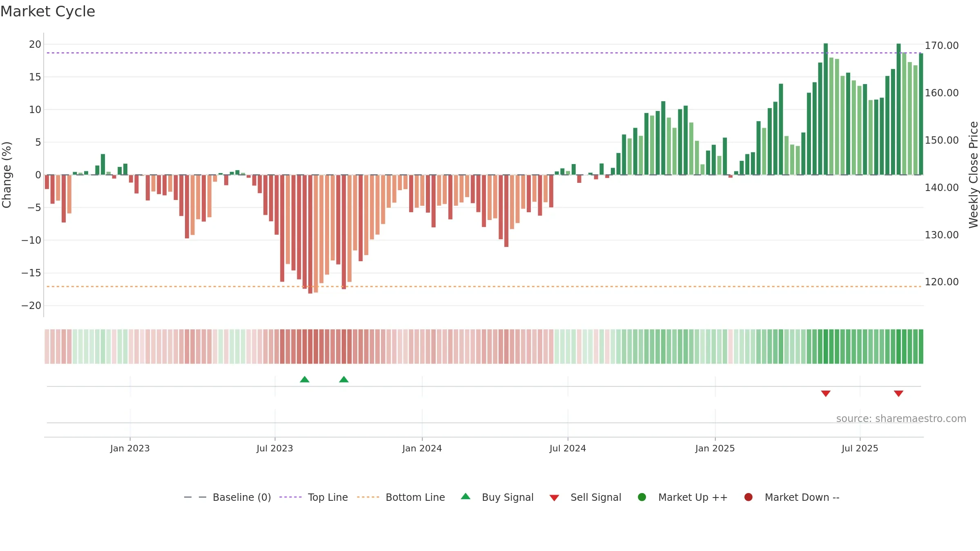The image size is (980, 551).
Task: Toggle the Baseline (0) legend entry
Action: coord(227,497)
